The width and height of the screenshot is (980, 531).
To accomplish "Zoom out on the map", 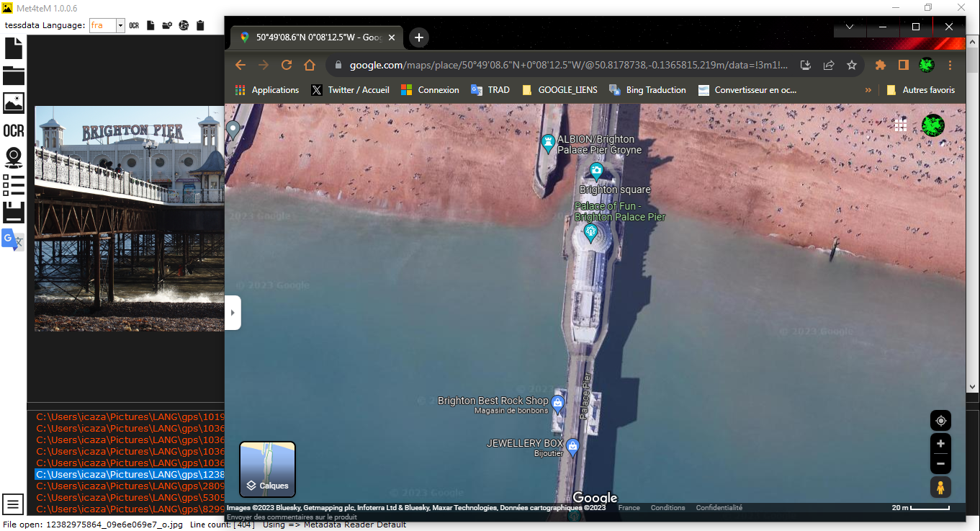I will [x=940, y=463].
